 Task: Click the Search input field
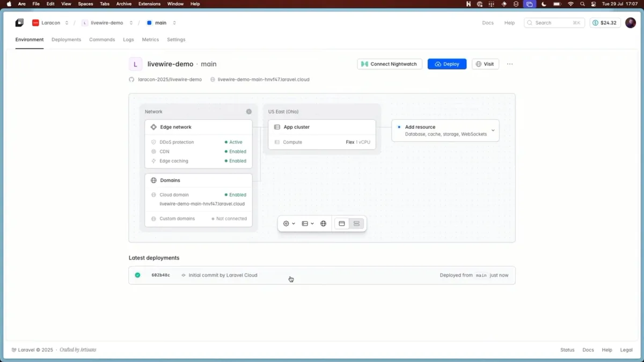pyautogui.click(x=554, y=23)
